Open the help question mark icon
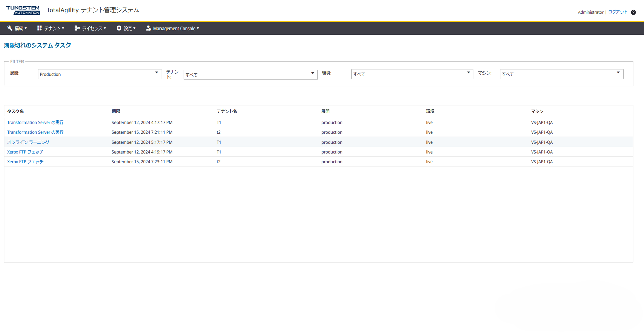The image size is (644, 334). coord(633,12)
